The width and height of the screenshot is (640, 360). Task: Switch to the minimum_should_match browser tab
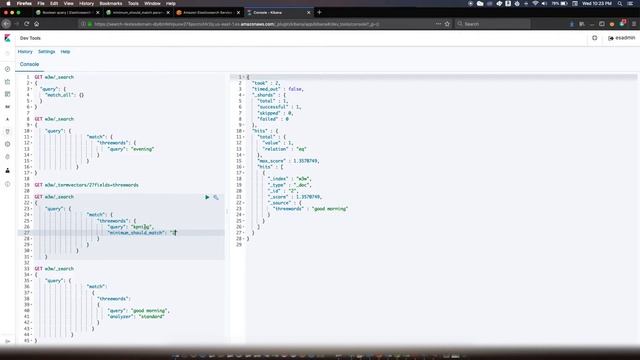tap(138, 13)
